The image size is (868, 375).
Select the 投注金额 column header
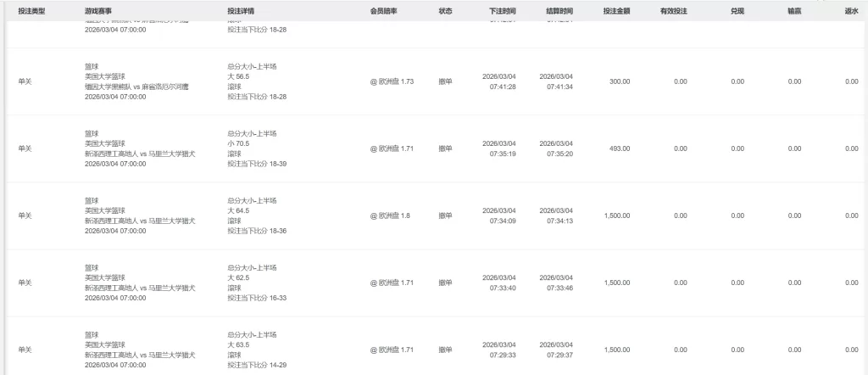(x=616, y=11)
